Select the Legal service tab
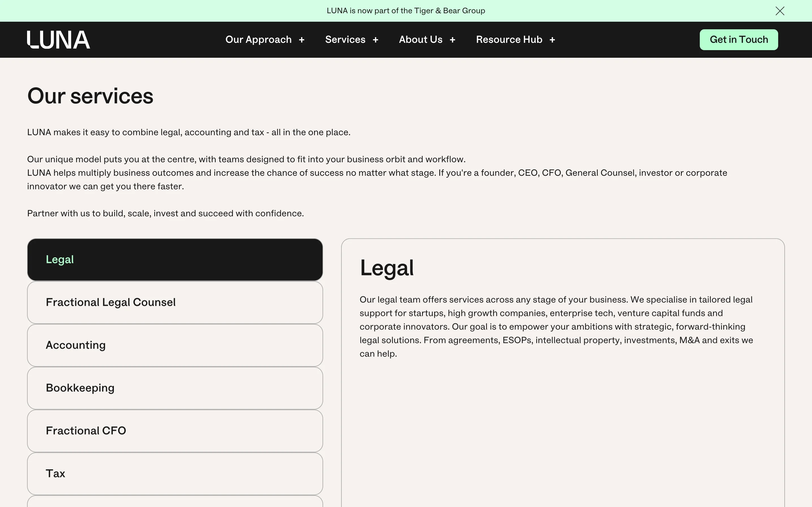The width and height of the screenshot is (812, 507). (x=175, y=259)
